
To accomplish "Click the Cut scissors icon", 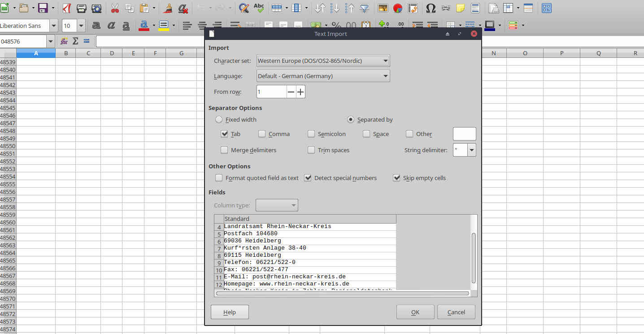I will tap(114, 8).
